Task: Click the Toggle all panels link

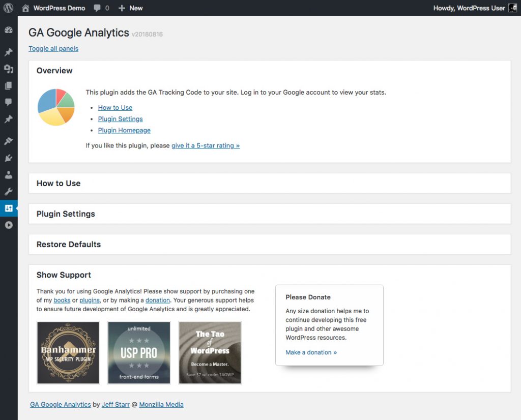Action: click(x=53, y=49)
